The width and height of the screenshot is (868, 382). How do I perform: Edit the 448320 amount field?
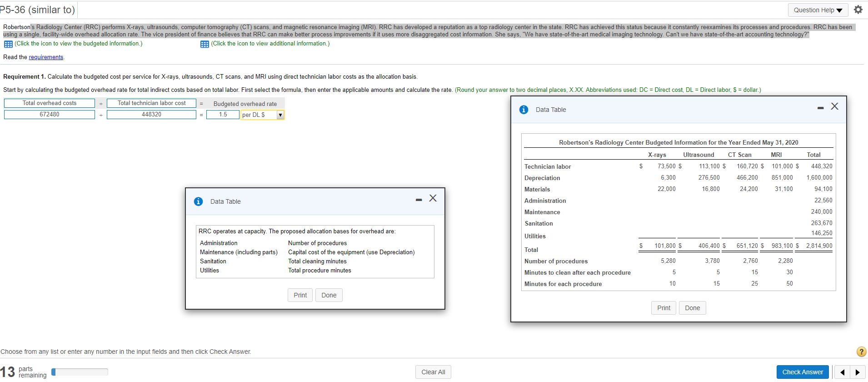[151, 115]
